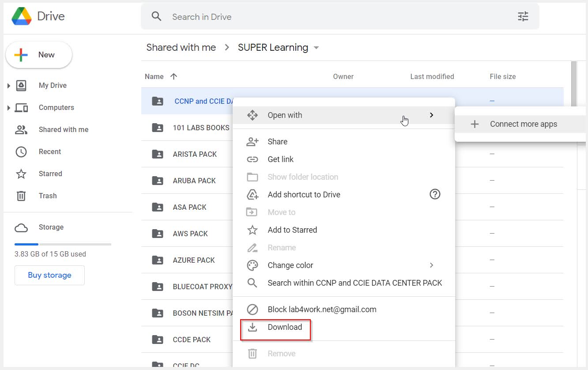Select Connect more apps submenu item
Viewport: 588px width, 370px height.
pos(521,124)
